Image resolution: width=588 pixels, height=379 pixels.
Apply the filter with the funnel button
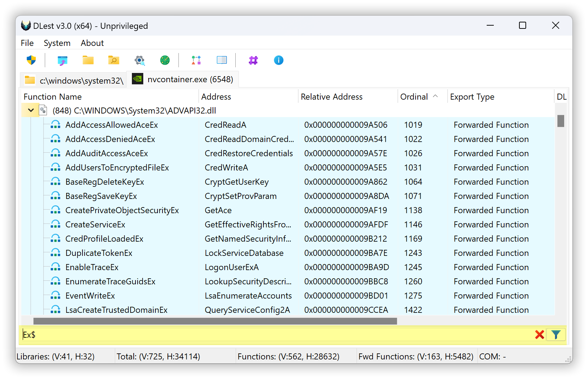click(556, 335)
